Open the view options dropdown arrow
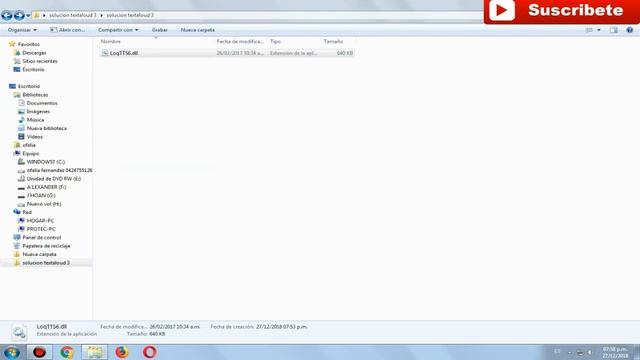The image size is (640, 360). point(599,30)
